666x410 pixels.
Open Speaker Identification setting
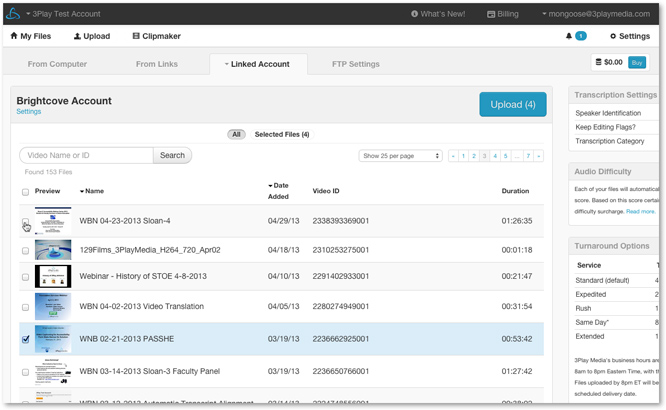tap(608, 113)
